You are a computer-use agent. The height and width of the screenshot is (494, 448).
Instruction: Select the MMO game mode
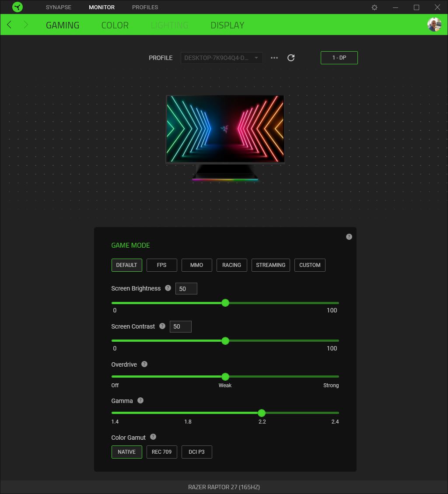[196, 265]
